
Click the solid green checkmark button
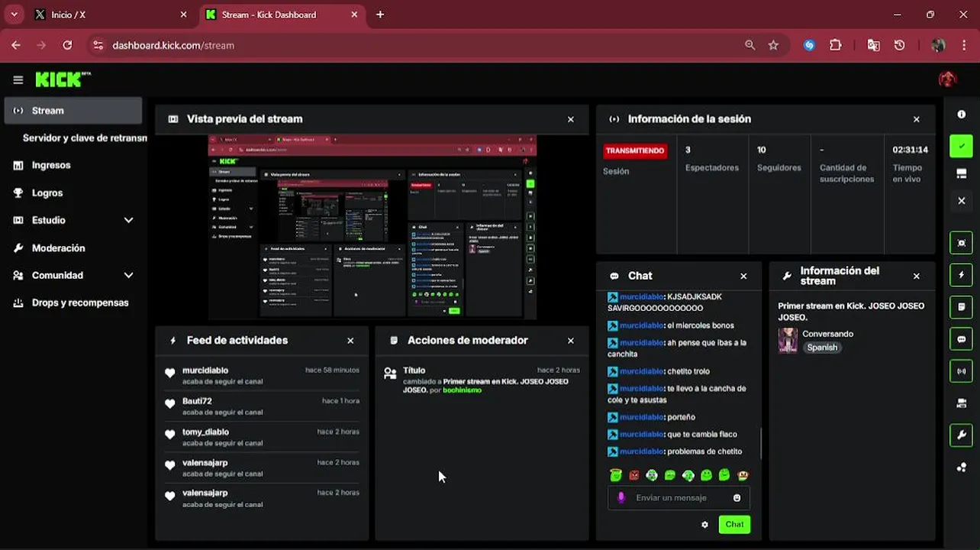962,146
